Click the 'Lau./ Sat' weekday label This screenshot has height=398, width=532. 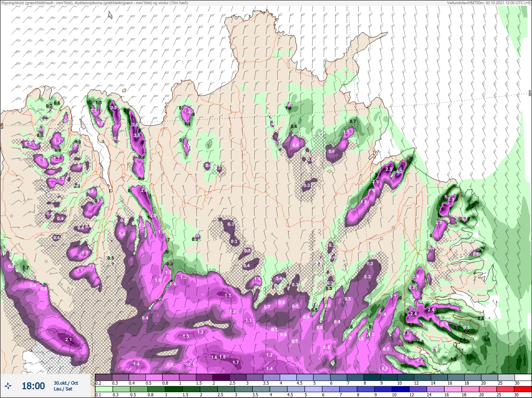pyautogui.click(x=63, y=389)
